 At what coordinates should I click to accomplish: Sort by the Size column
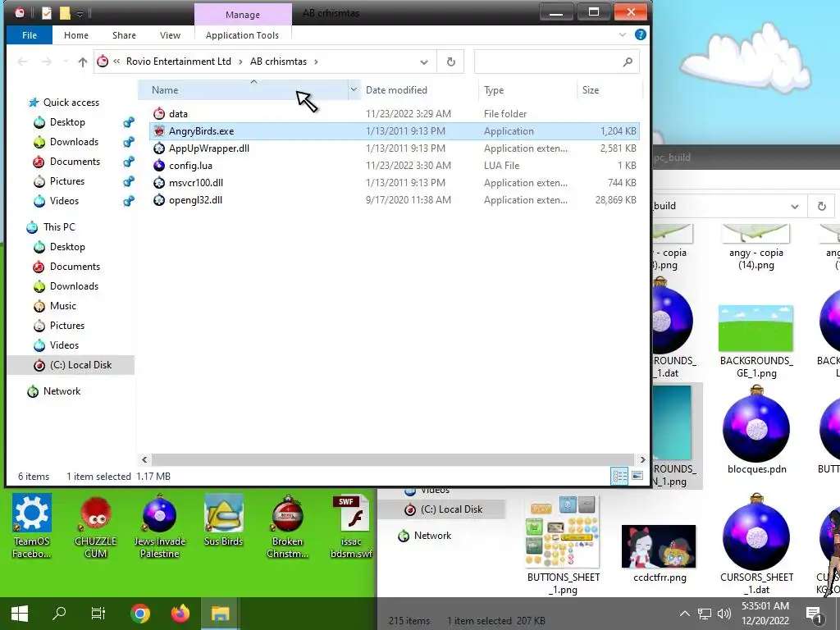(x=609, y=90)
